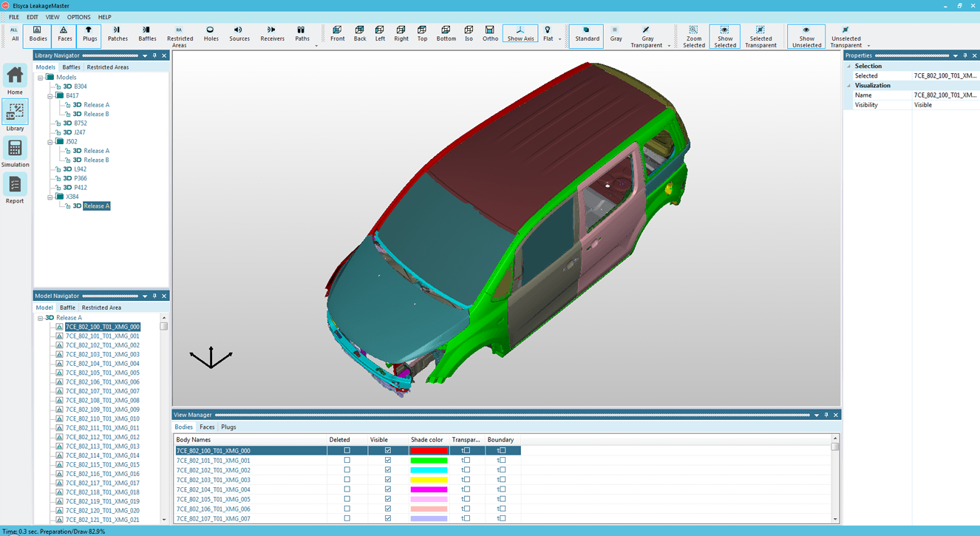980x536 pixels.
Task: Open the OPTIONS menu
Action: tap(78, 17)
